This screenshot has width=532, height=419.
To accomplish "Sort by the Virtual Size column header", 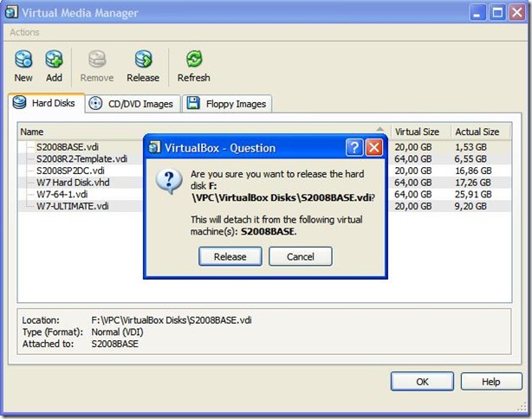I will 421,132.
